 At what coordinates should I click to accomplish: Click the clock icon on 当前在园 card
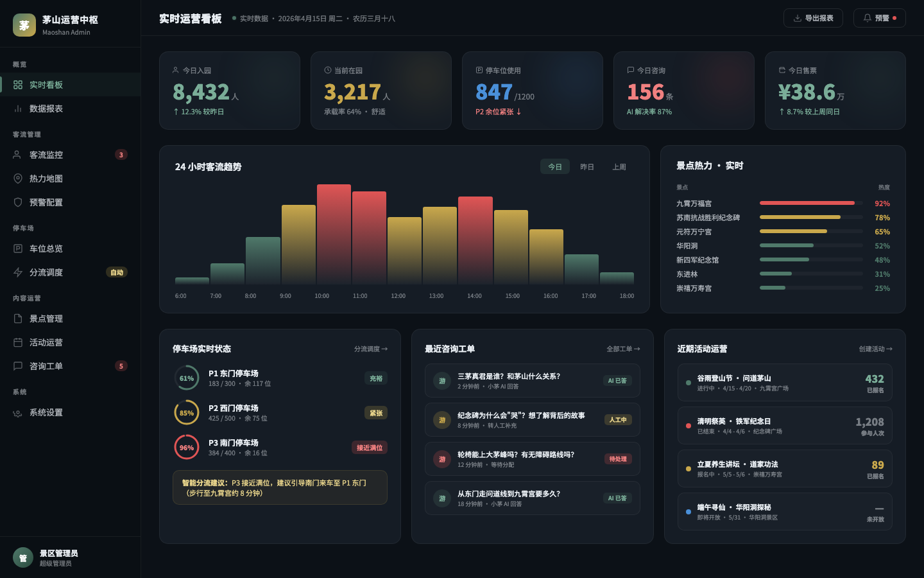[328, 70]
